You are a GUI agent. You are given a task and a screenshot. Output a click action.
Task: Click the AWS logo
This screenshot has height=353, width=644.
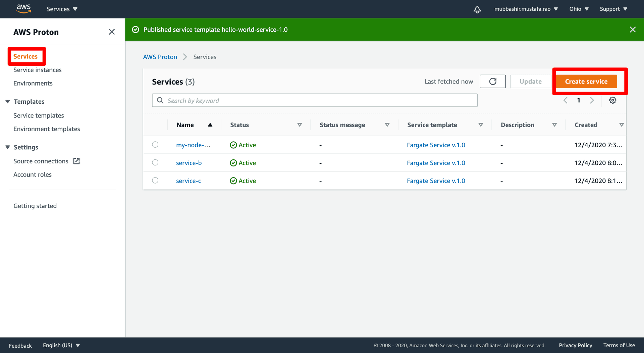[x=24, y=9]
